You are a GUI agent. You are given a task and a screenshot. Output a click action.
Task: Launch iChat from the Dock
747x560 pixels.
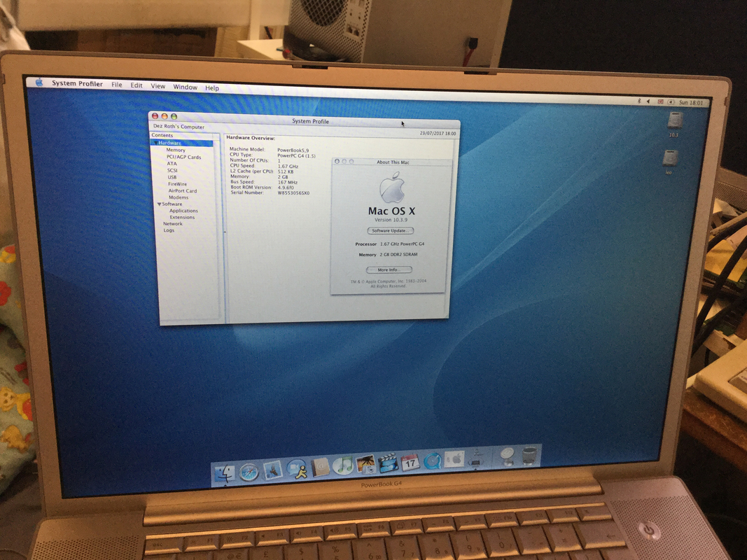(297, 470)
